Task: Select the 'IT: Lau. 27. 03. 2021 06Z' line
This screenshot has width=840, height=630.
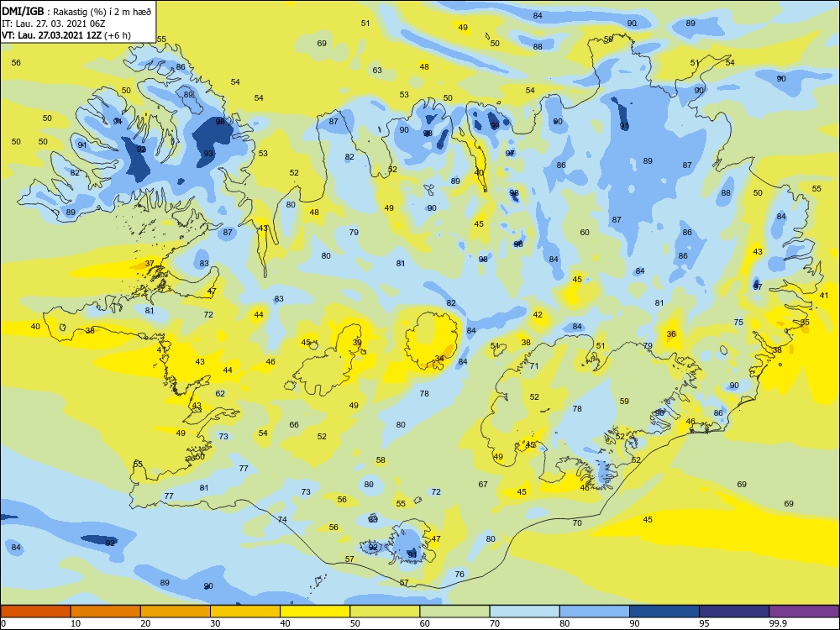Action: [53, 24]
